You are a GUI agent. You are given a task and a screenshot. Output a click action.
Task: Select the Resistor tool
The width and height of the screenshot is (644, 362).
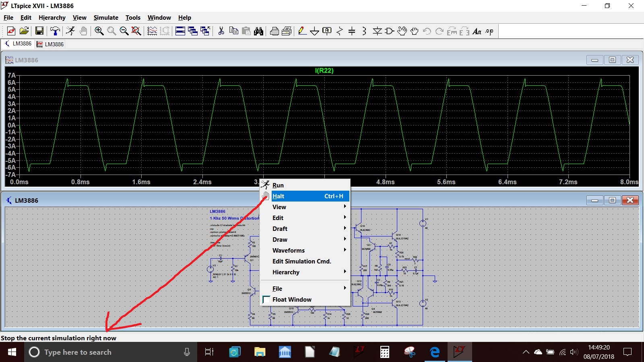click(x=340, y=31)
